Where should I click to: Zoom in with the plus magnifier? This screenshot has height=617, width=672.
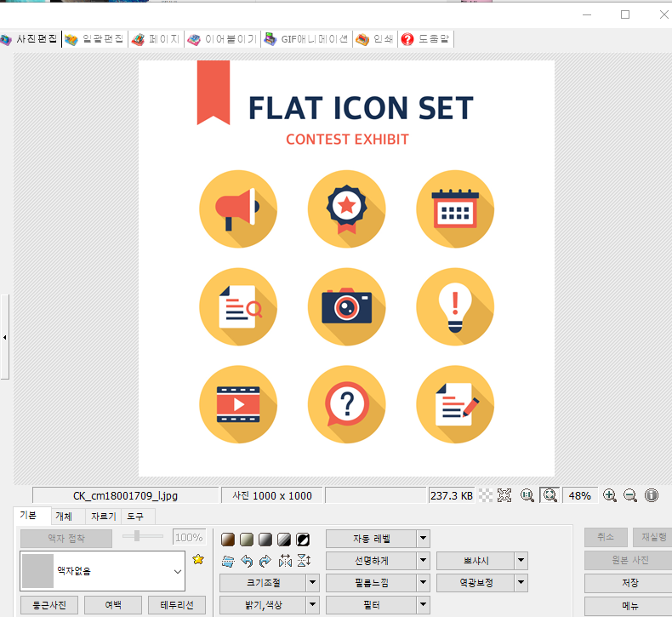click(x=609, y=495)
